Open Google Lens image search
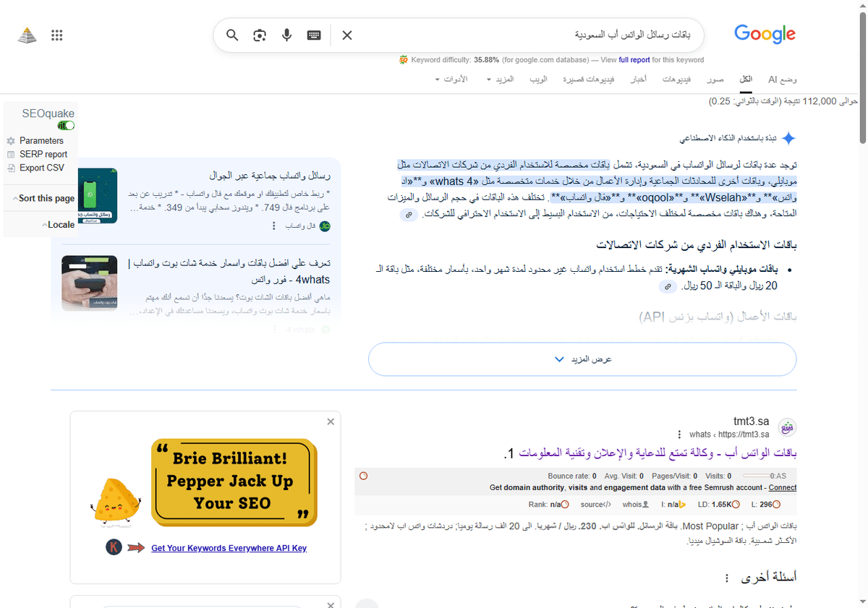The width and height of the screenshot is (868, 608). tap(260, 35)
